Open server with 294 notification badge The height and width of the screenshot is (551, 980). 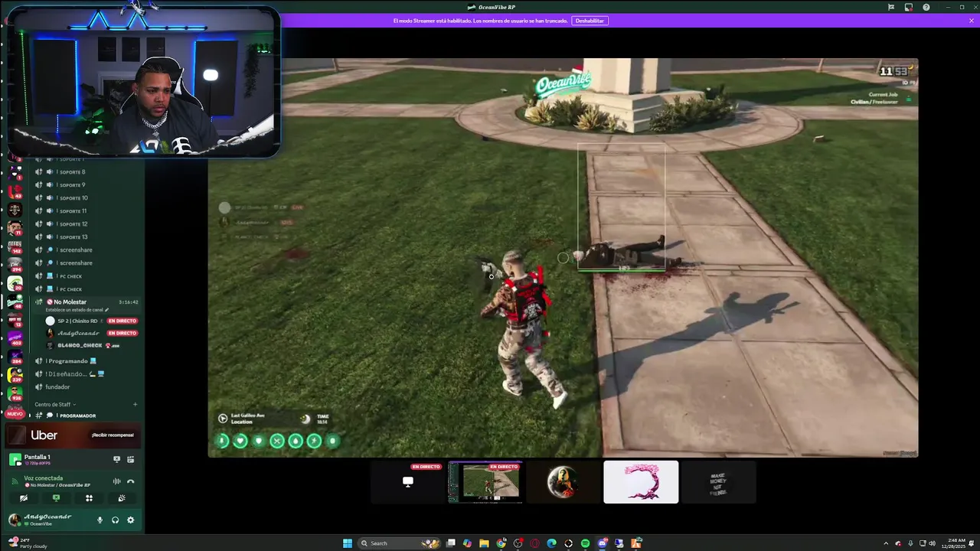15,265
